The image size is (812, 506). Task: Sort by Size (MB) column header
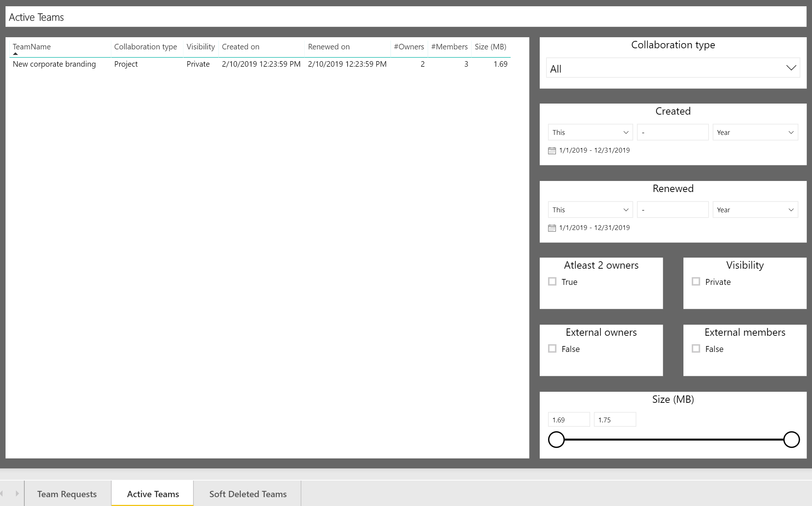coord(490,47)
